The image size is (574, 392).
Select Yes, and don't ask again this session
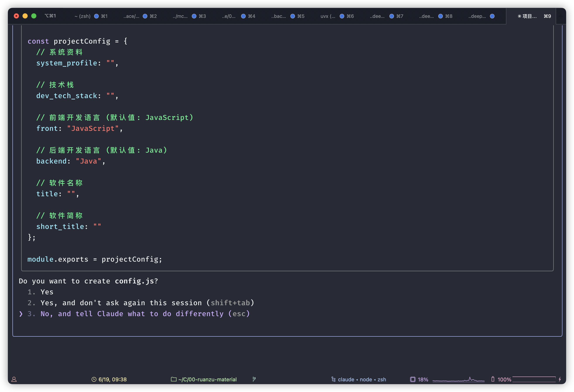tap(147, 303)
